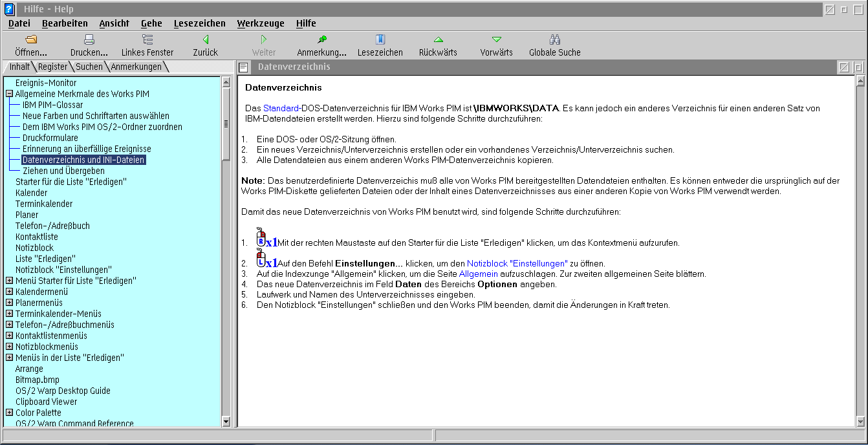Image resolution: width=868 pixels, height=445 pixels.
Task: Click the Help system icon in title bar
Action: [x=9, y=9]
